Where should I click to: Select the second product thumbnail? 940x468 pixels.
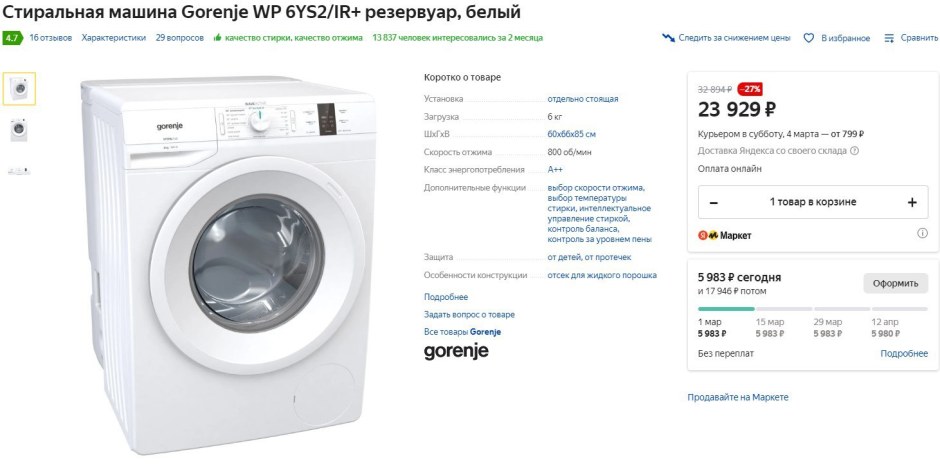point(19,129)
